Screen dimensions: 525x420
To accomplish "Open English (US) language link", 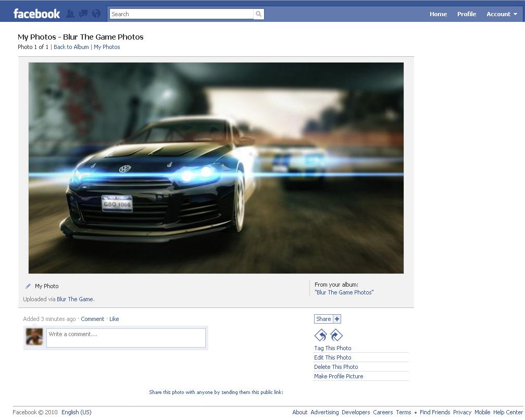I will [77, 412].
